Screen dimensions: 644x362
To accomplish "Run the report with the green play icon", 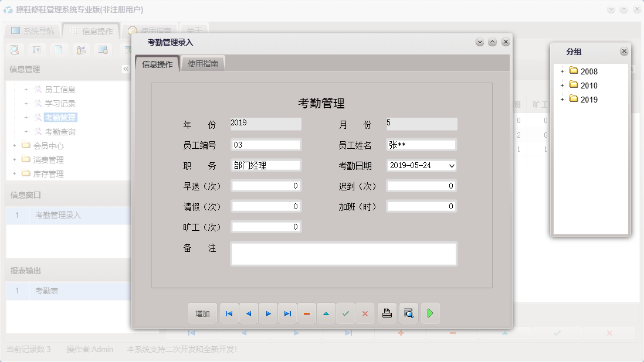I will click(430, 313).
